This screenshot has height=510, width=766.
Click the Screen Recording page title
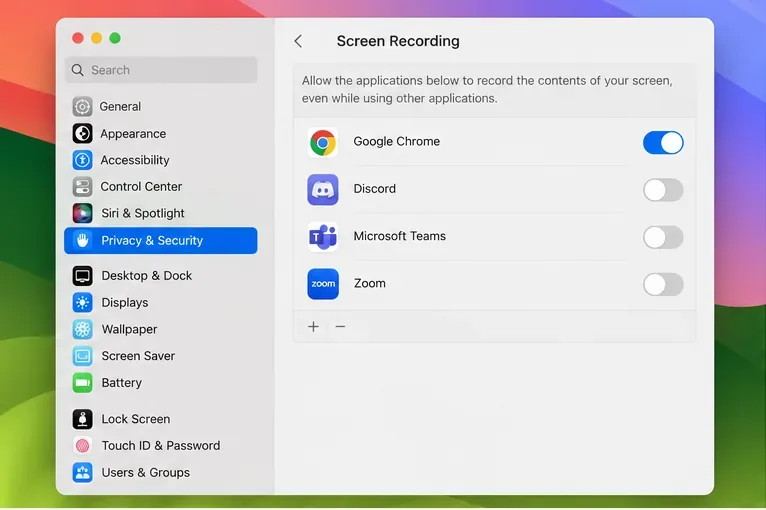point(398,41)
